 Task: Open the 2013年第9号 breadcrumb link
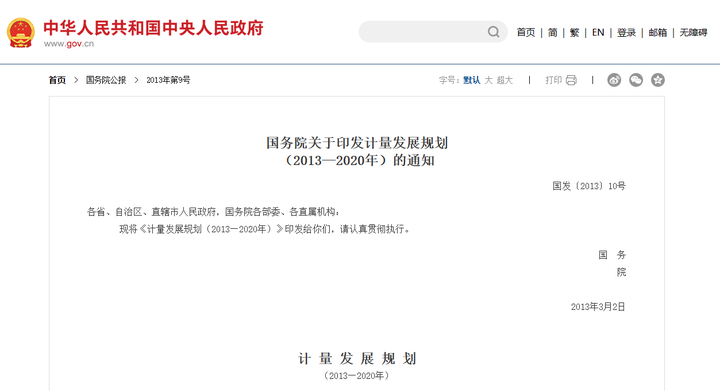pyautogui.click(x=168, y=80)
